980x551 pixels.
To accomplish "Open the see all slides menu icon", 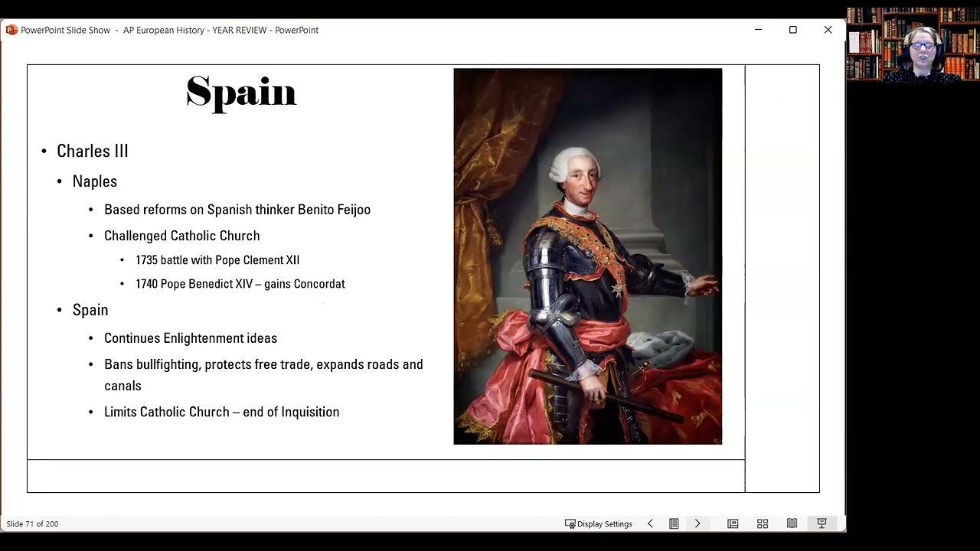I will pyautogui.click(x=674, y=523).
